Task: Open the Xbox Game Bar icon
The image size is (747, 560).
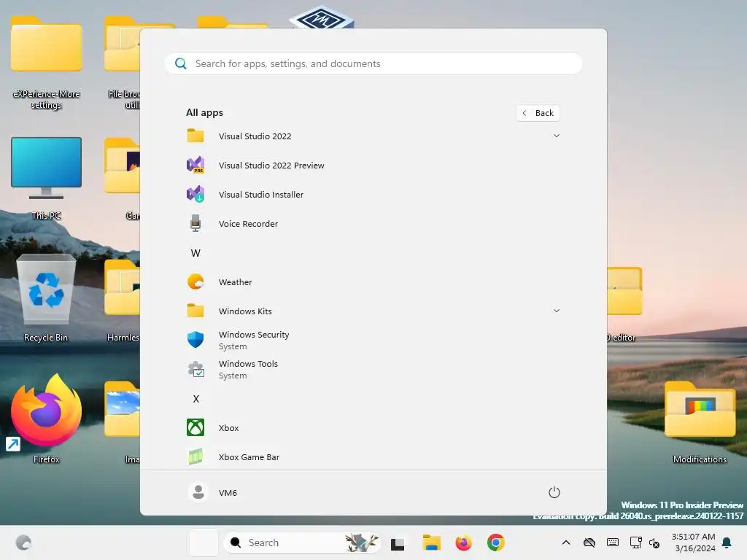Action: pos(196,456)
